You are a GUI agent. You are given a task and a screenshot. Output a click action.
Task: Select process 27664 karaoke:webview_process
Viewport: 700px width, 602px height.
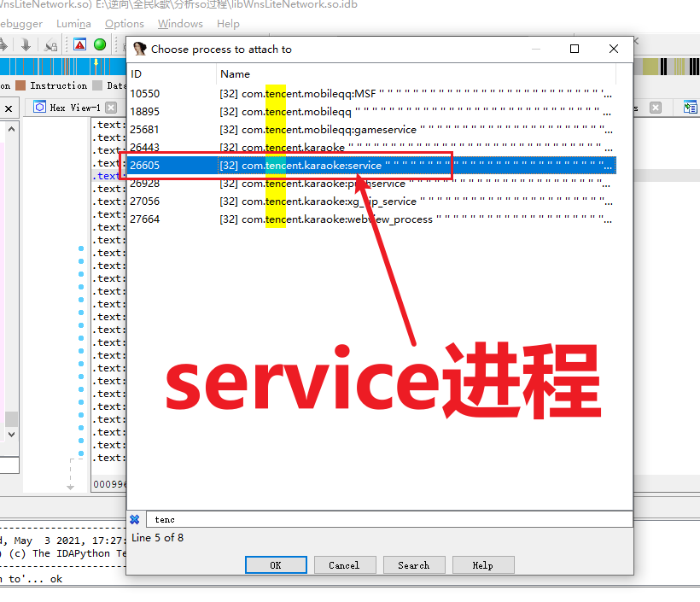click(372, 219)
